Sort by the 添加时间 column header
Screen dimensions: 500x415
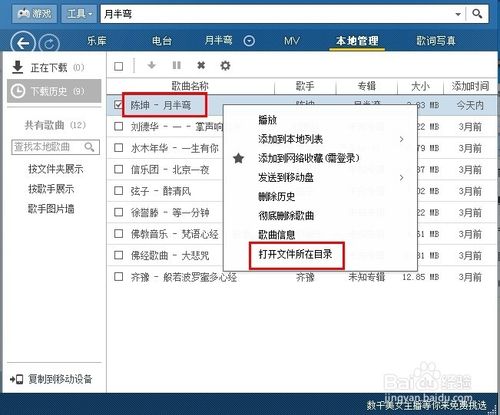coord(470,86)
